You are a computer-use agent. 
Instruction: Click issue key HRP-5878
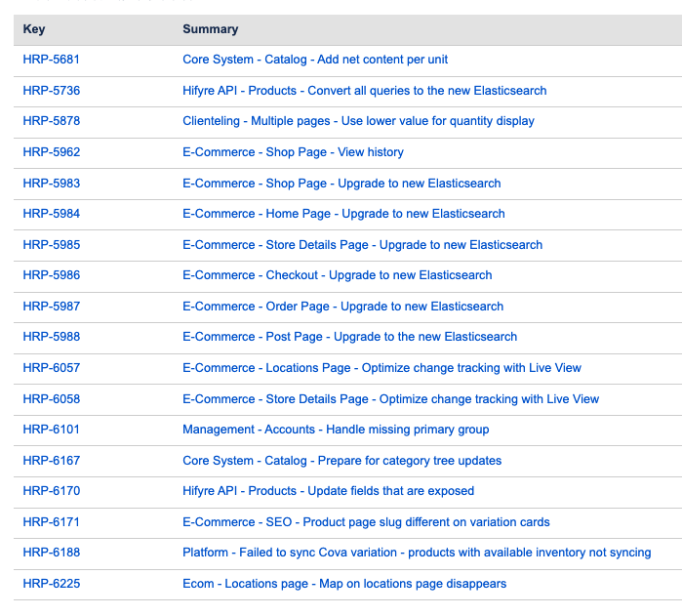coord(51,121)
